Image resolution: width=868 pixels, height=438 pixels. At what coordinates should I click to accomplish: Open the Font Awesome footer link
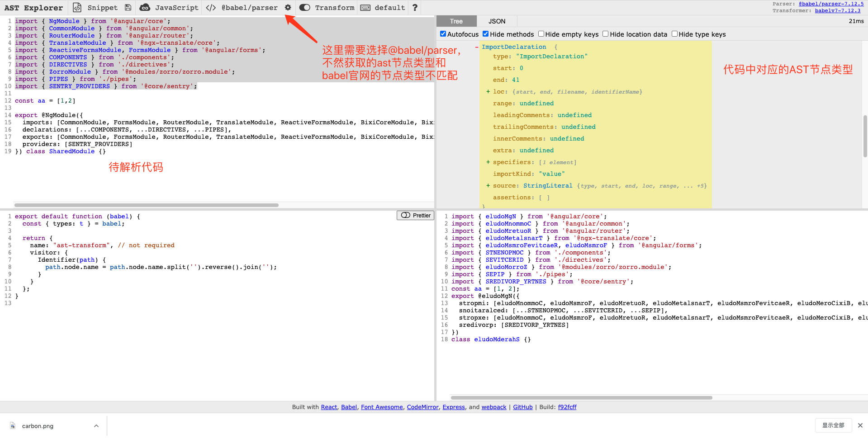382,407
